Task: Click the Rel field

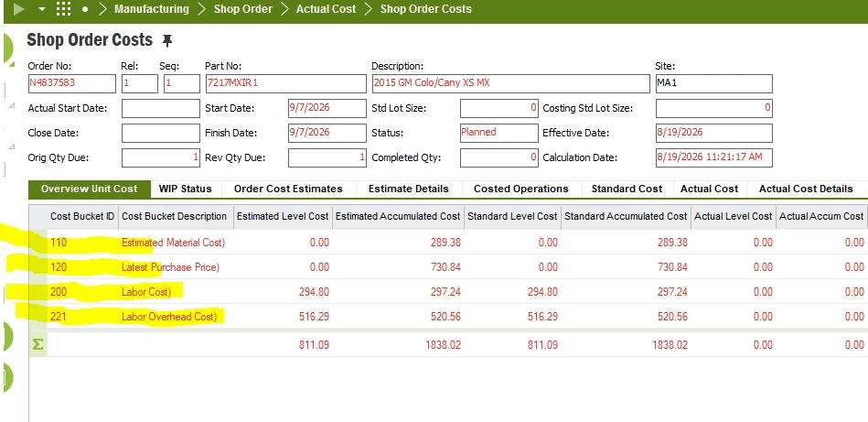Action: click(140, 83)
